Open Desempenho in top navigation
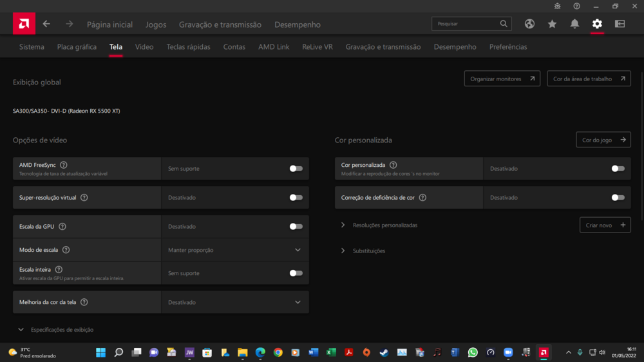This screenshot has height=362, width=644. (x=298, y=24)
